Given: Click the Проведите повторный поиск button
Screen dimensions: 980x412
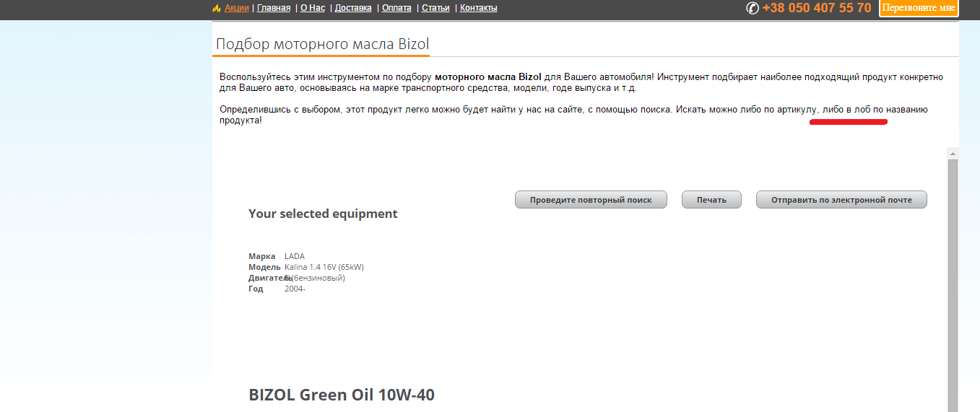Looking at the screenshot, I should coord(590,200).
